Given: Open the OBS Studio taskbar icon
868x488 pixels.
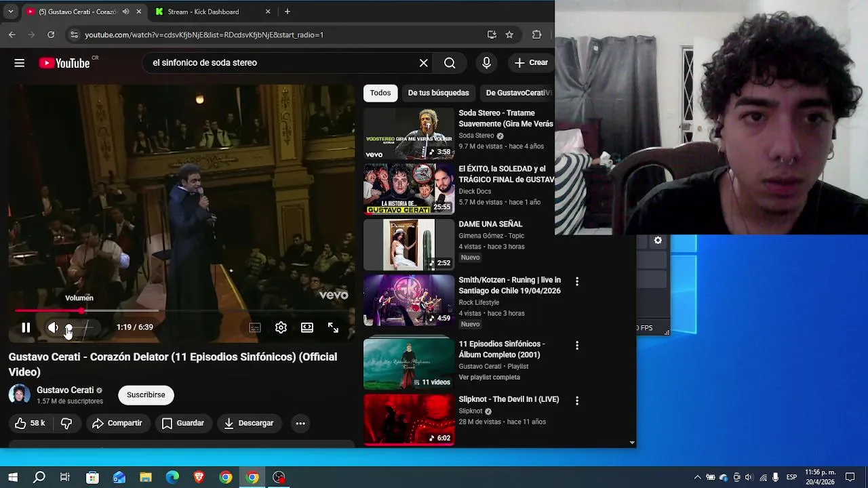Looking at the screenshot, I should [279, 478].
